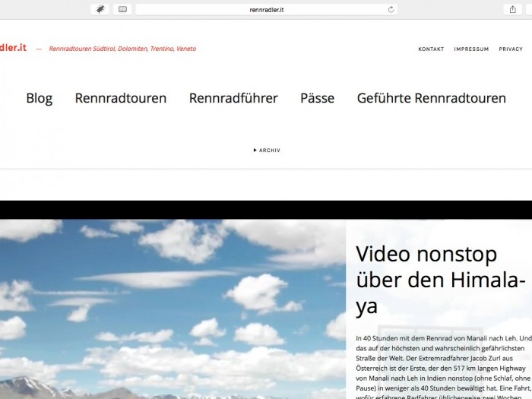Expand the Archiv disclosure triangle
The image size is (532, 399).
[x=255, y=150]
